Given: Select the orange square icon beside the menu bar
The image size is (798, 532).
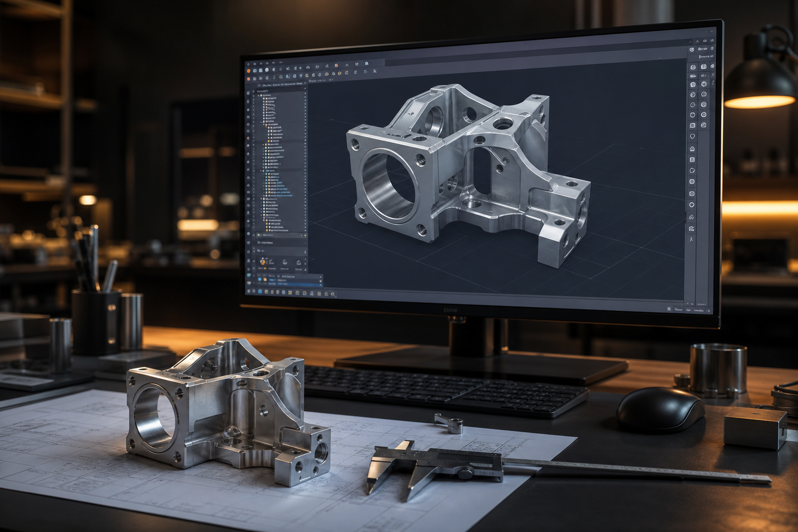Looking at the screenshot, I should (336, 65).
